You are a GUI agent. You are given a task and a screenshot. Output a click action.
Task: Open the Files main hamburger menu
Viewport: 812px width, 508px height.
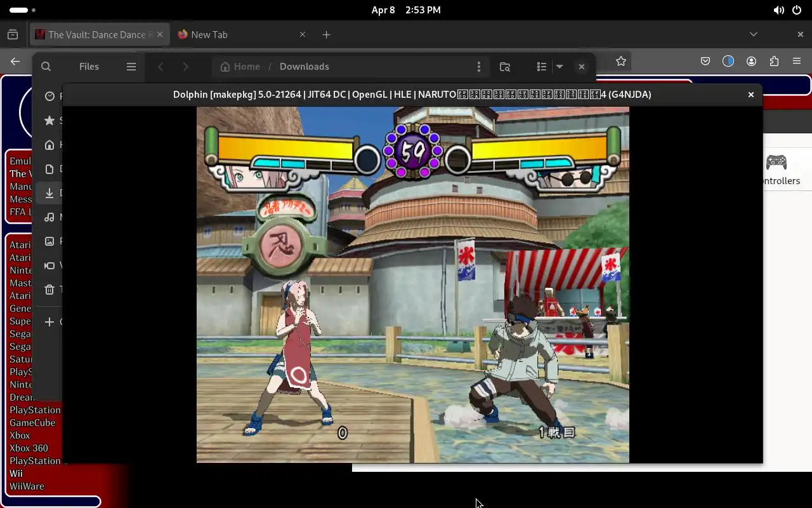[131, 67]
